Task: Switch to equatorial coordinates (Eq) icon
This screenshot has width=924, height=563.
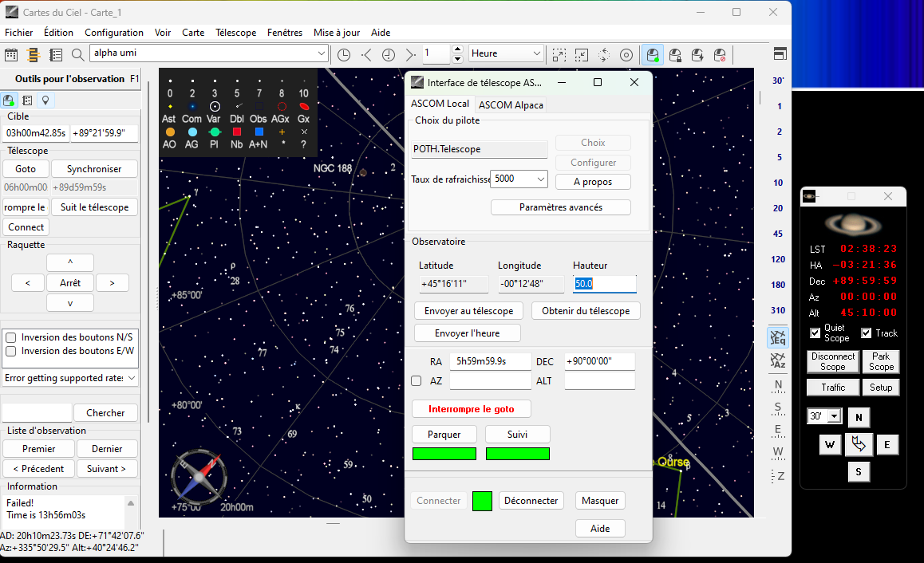Action: coord(778,337)
